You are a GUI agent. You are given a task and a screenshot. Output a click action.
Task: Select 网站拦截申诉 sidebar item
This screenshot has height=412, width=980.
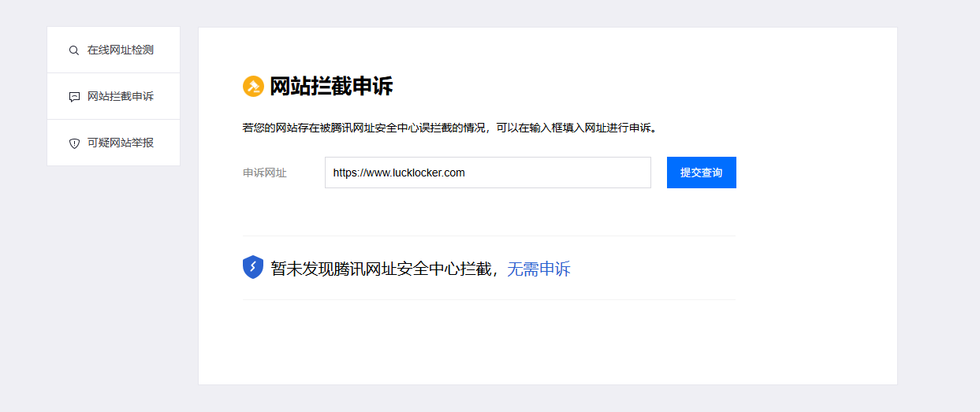click(114, 97)
